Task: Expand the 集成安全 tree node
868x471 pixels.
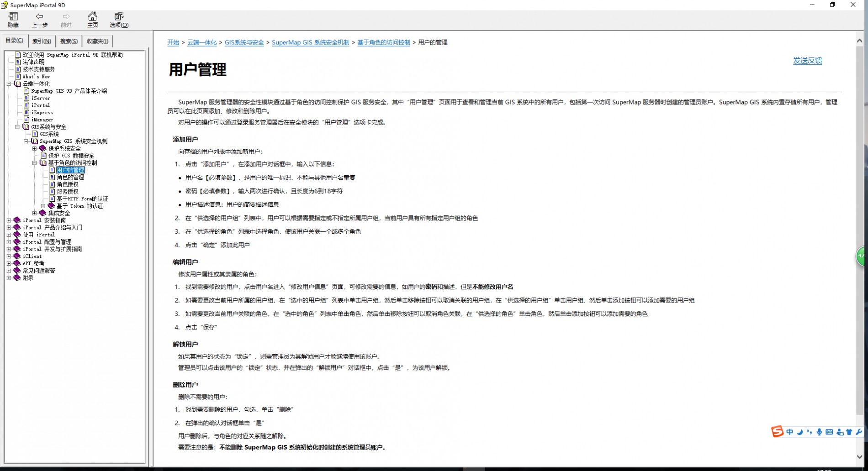Action: click(34, 213)
